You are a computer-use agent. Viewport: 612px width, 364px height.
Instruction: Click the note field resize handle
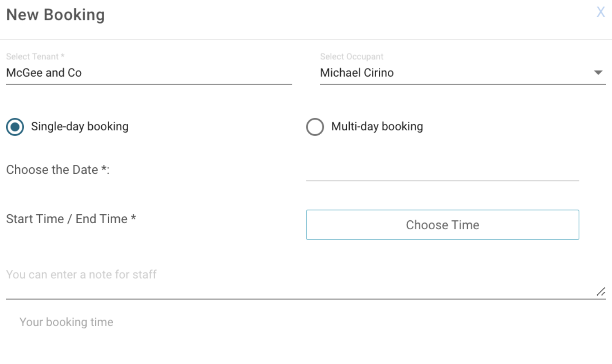coord(601,292)
